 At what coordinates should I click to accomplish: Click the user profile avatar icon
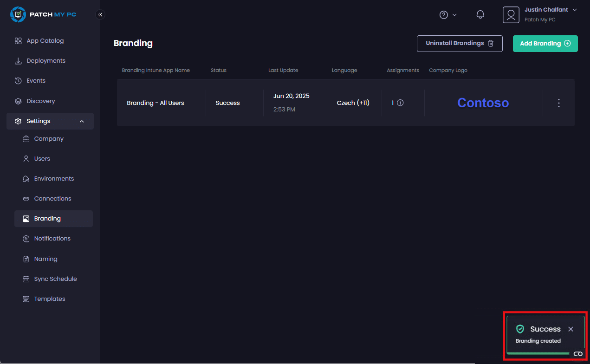511,15
